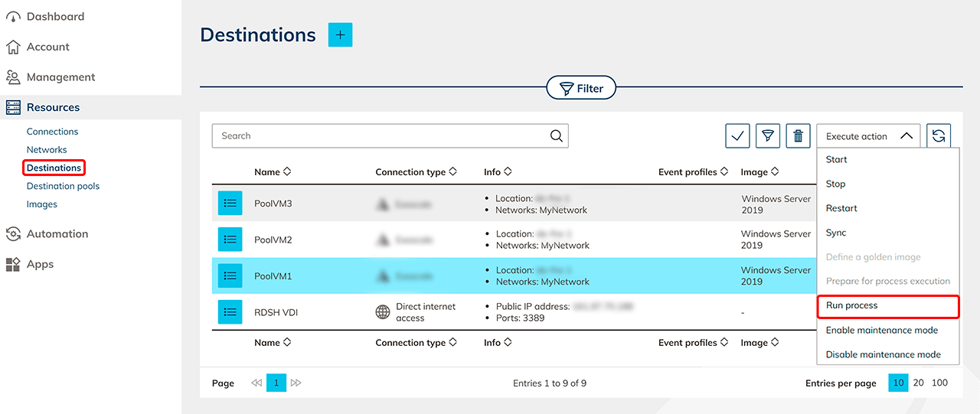Click the refresh icon beside Execute action

[938, 136]
